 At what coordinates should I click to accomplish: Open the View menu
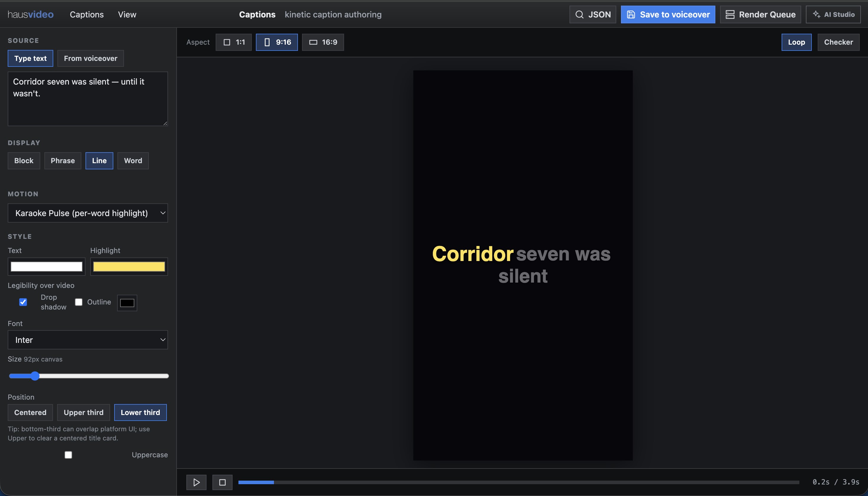click(127, 14)
